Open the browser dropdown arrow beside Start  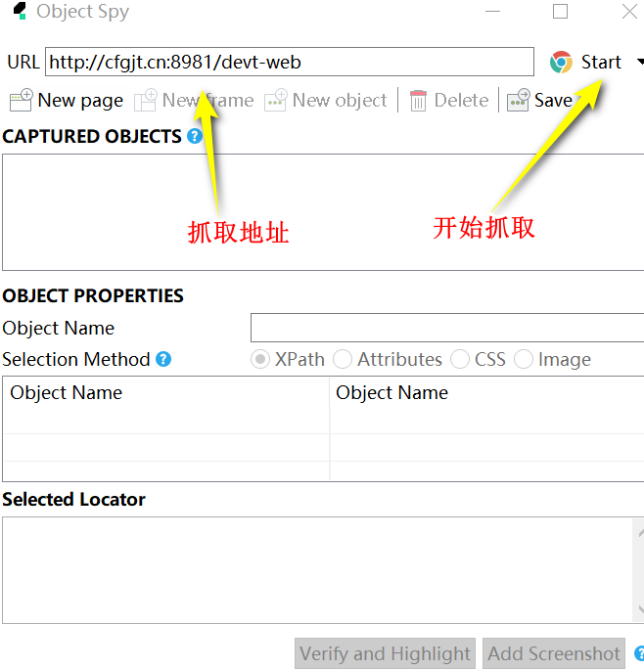[640, 62]
